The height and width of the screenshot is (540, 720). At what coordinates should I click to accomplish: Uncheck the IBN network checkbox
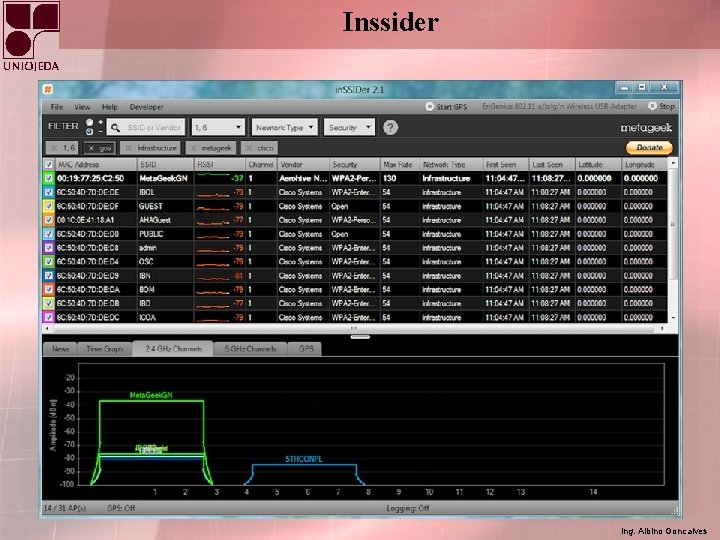click(49, 276)
